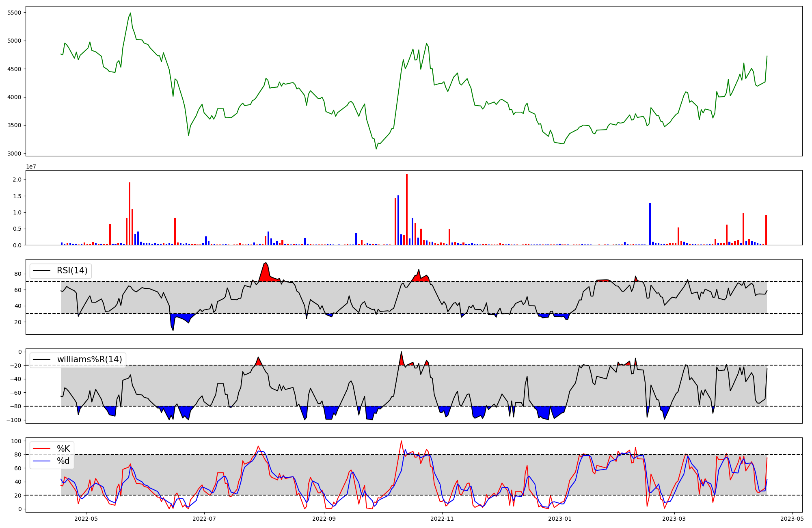Click the %K legend text
This screenshot has height=528, width=812.
[x=63, y=449]
